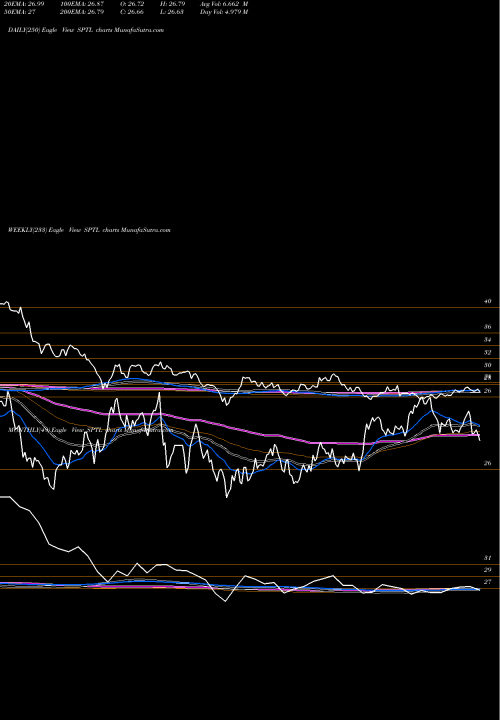Click the DAILY(250) Eagle View SPTL title

tap(86, 30)
